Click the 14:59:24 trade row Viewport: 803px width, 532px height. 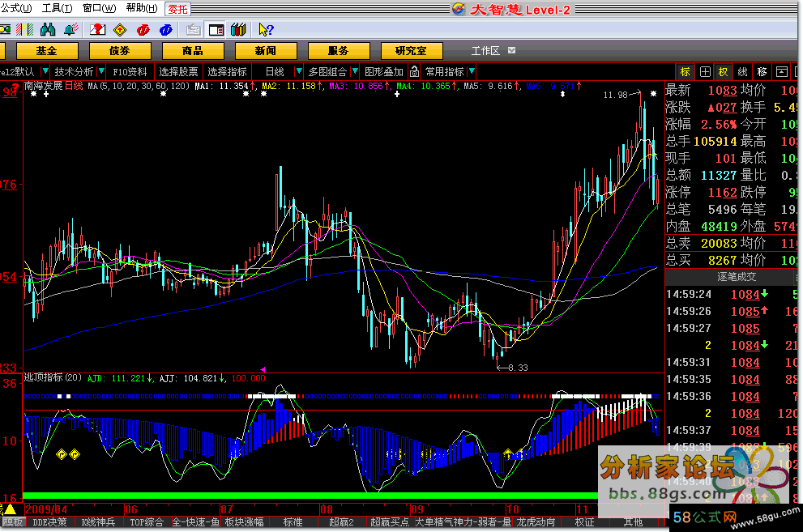tap(732, 294)
